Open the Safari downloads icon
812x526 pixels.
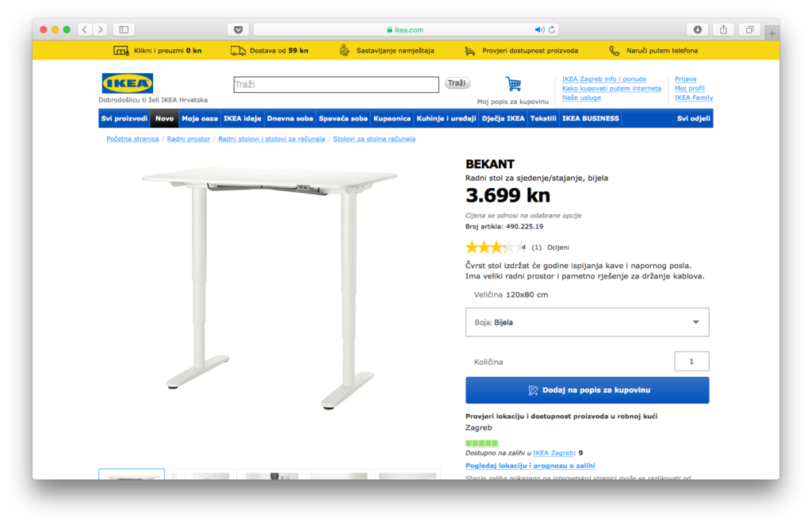click(x=697, y=29)
